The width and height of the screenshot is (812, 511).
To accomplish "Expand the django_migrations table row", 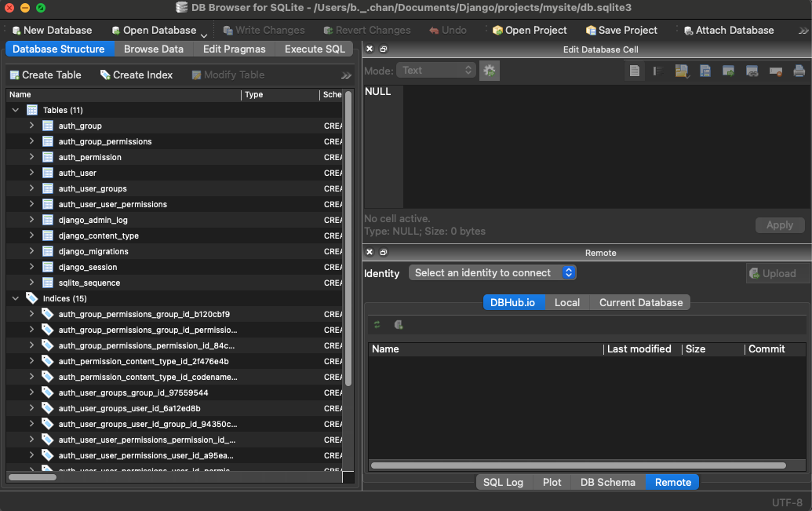I will pyautogui.click(x=31, y=251).
